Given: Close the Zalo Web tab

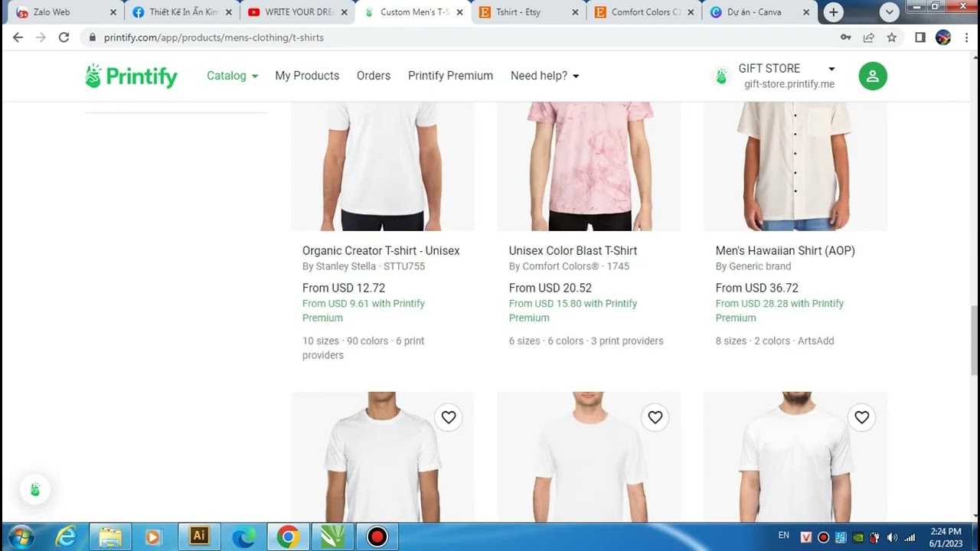Looking at the screenshot, I should pyautogui.click(x=113, y=12).
